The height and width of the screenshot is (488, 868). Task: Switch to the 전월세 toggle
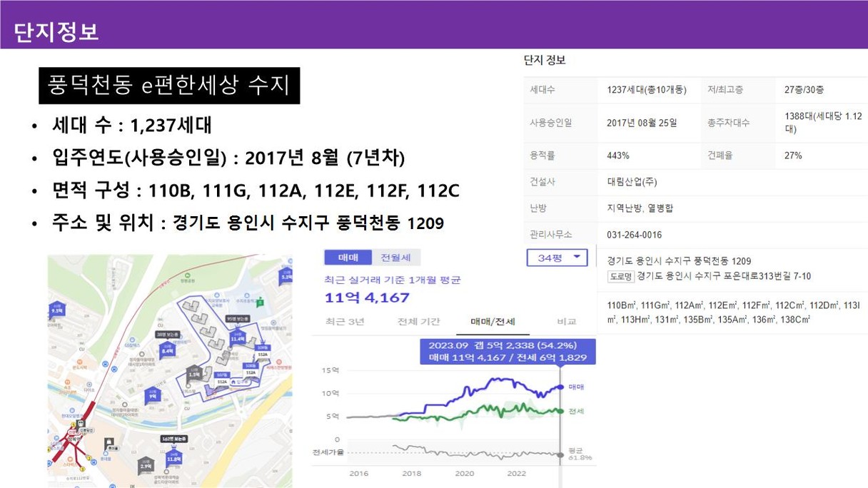pos(395,258)
